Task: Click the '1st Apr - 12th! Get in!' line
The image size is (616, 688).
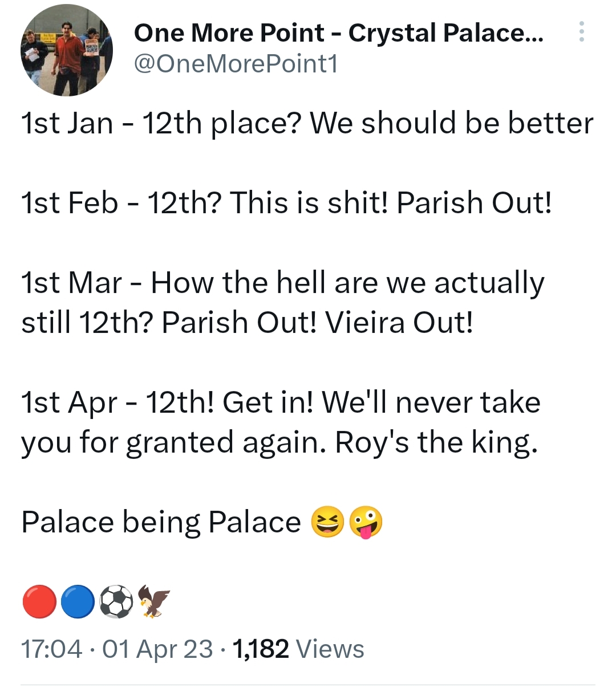Action: [281, 402]
